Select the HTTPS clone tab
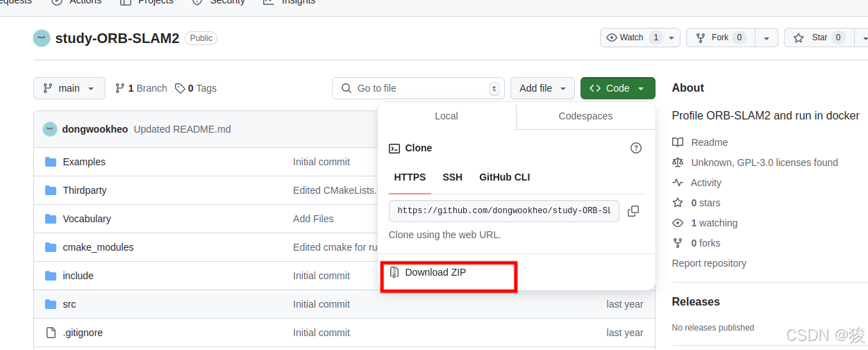 410,177
